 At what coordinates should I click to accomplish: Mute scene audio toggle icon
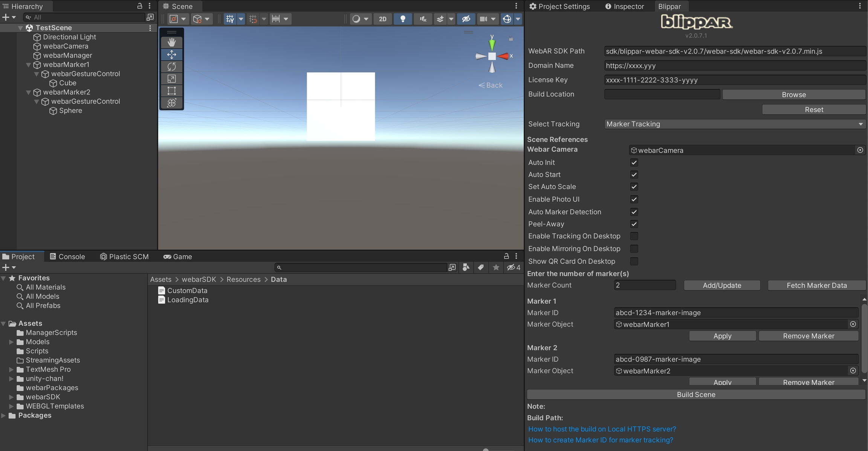[x=423, y=19]
